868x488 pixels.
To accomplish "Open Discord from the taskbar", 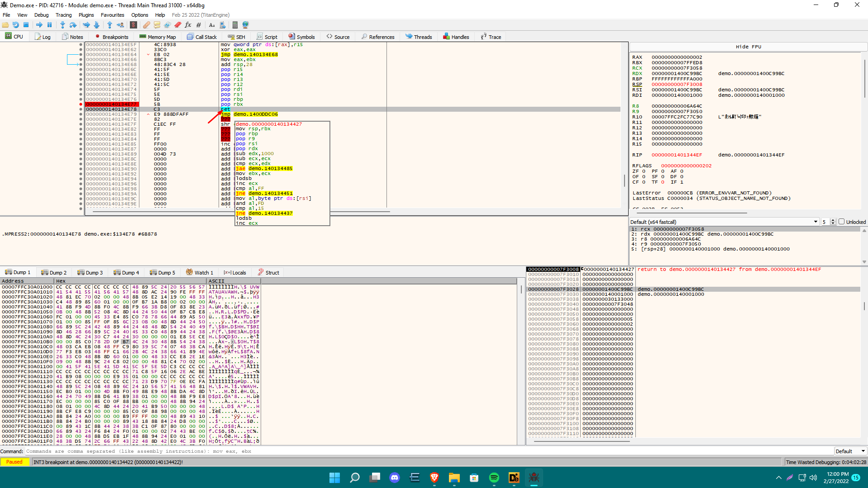I will 395,478.
